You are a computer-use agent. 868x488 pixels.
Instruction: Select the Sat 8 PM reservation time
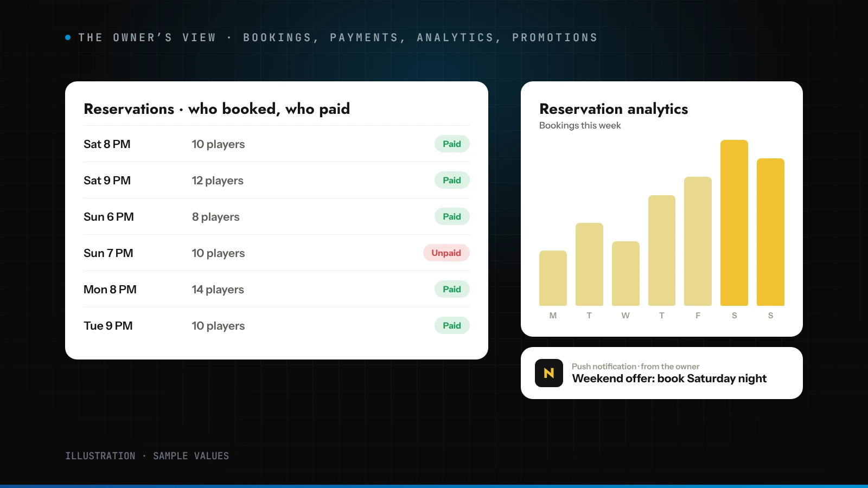coord(107,144)
